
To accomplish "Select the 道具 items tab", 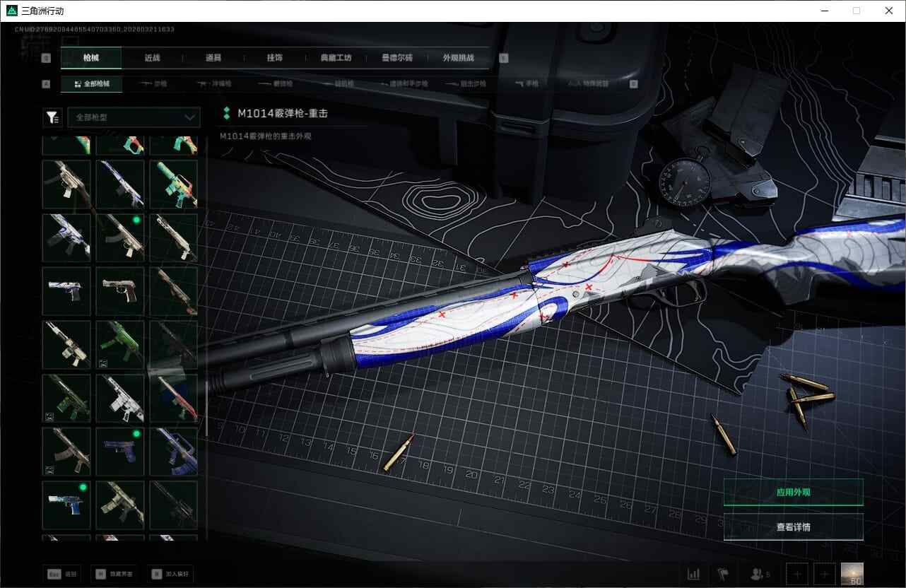I will pyautogui.click(x=213, y=58).
